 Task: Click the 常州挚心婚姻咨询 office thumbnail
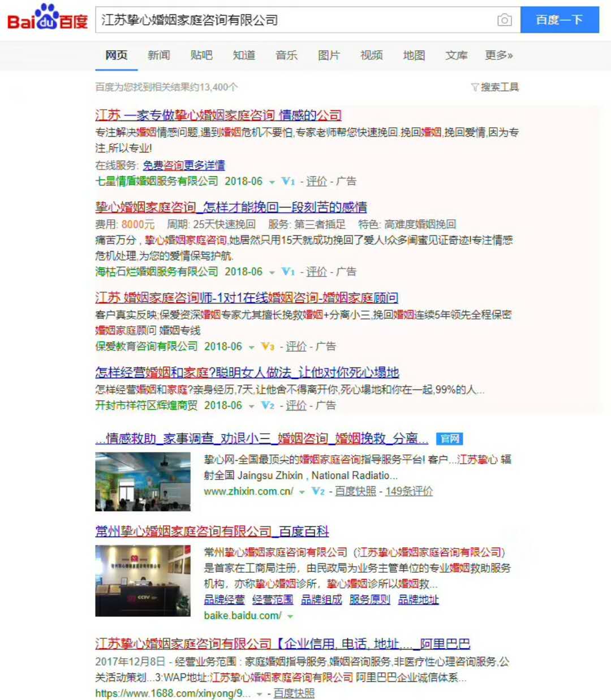coord(143,579)
